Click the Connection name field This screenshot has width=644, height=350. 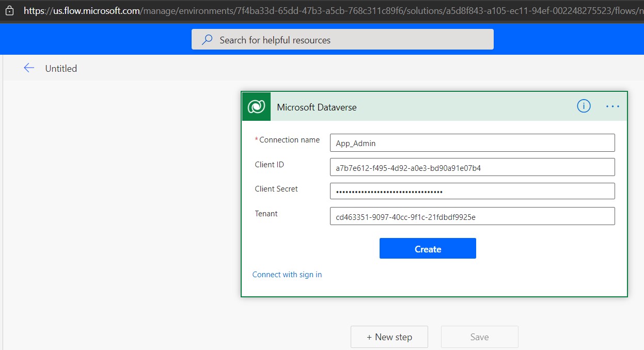pos(473,143)
